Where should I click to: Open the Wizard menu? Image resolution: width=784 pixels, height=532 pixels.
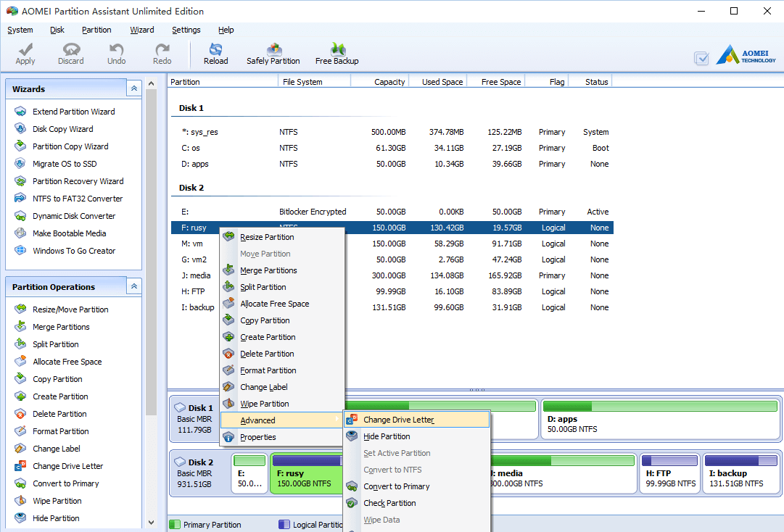click(142, 30)
